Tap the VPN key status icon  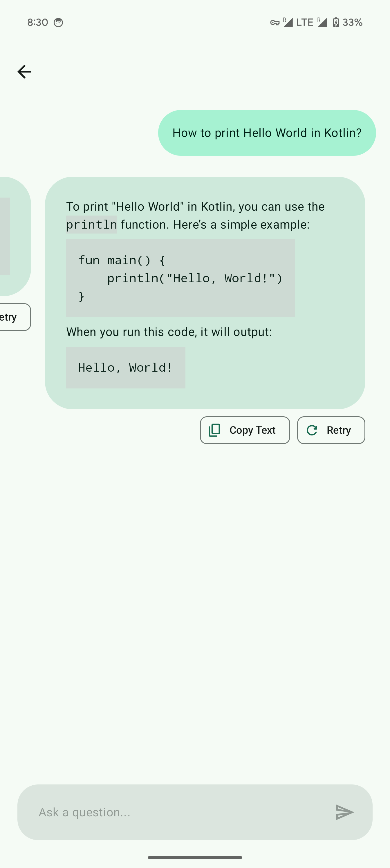click(x=275, y=23)
